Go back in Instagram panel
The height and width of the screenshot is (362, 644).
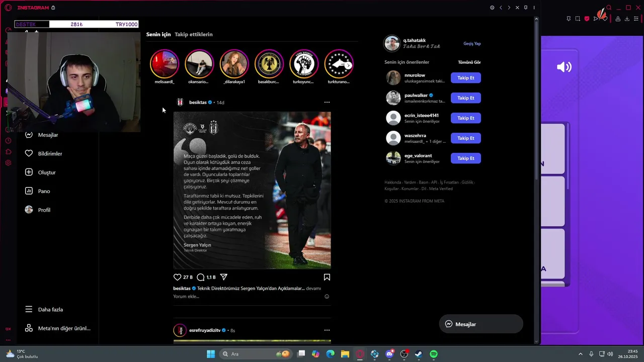[x=501, y=8]
